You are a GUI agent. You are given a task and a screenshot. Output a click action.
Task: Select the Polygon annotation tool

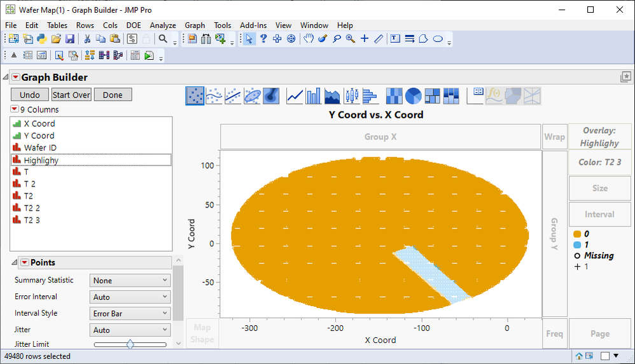coord(423,39)
